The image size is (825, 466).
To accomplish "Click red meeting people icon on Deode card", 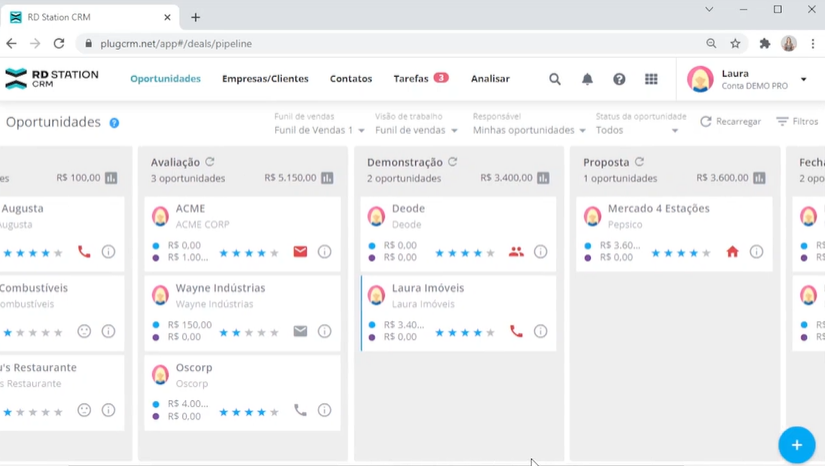I will coord(516,251).
